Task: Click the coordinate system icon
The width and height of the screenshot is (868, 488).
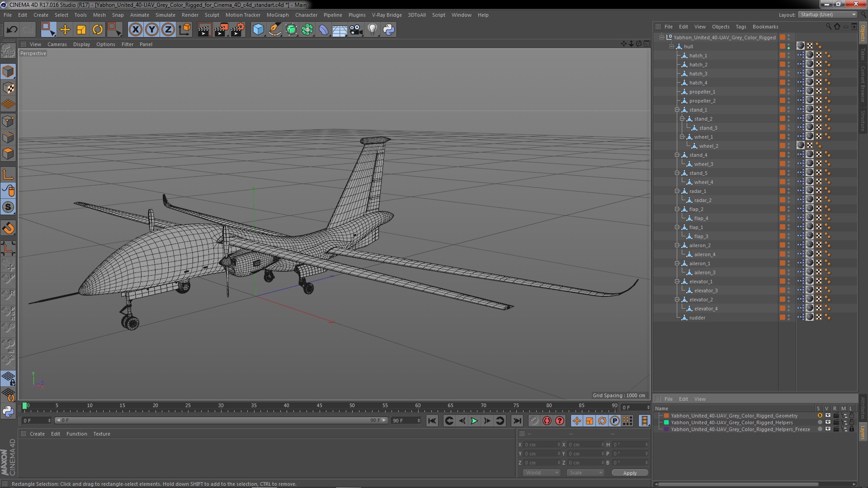Action: [x=184, y=30]
